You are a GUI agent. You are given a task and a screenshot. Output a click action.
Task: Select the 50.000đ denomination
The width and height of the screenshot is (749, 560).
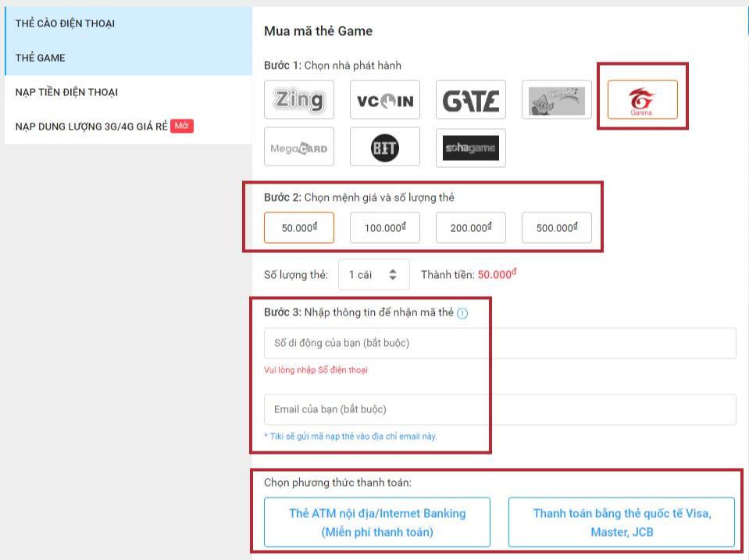click(299, 228)
